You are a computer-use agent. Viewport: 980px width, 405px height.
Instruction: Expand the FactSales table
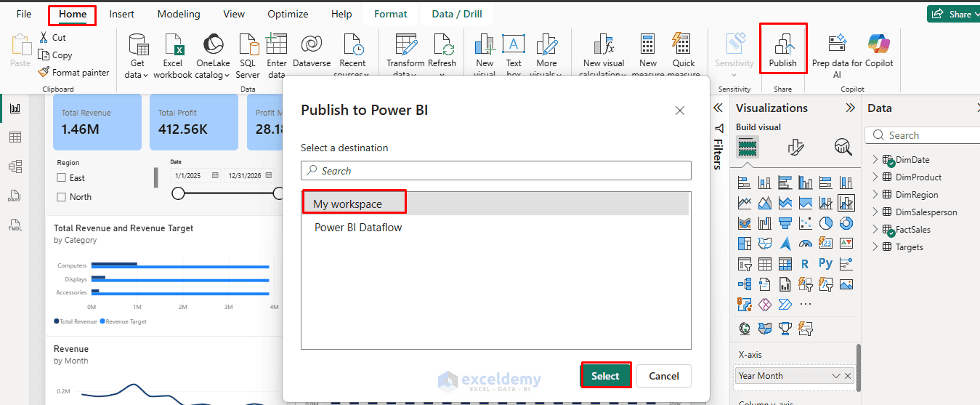pyautogui.click(x=875, y=229)
